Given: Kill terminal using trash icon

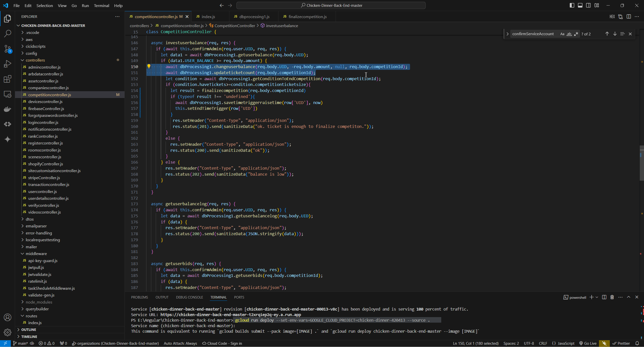Looking at the screenshot, I should pos(612,297).
